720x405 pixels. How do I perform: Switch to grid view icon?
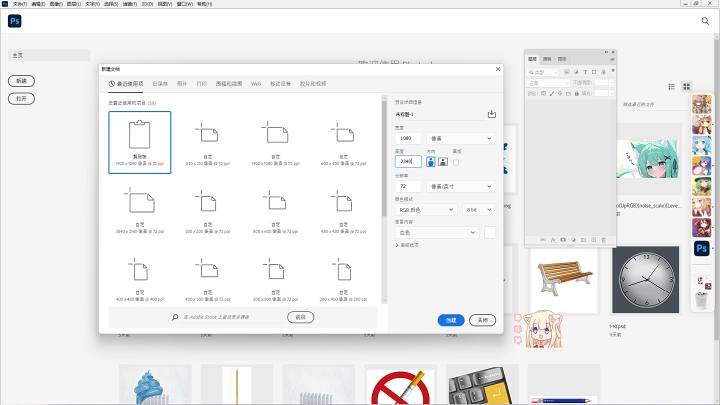[686, 86]
